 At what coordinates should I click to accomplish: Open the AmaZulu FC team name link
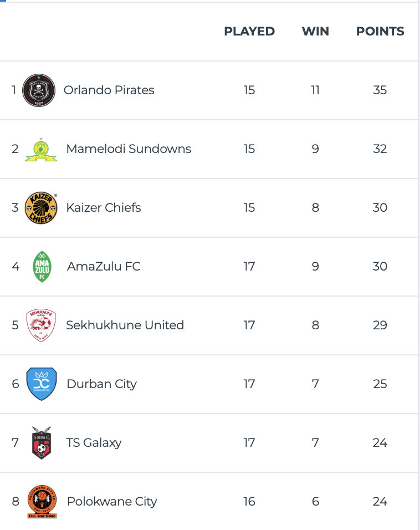[x=104, y=267]
